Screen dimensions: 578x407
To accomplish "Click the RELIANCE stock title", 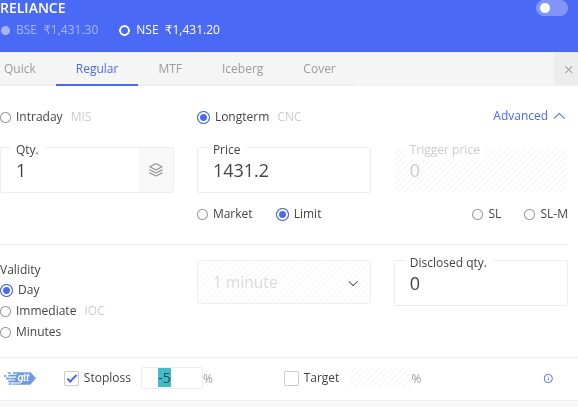I will (x=32, y=8).
